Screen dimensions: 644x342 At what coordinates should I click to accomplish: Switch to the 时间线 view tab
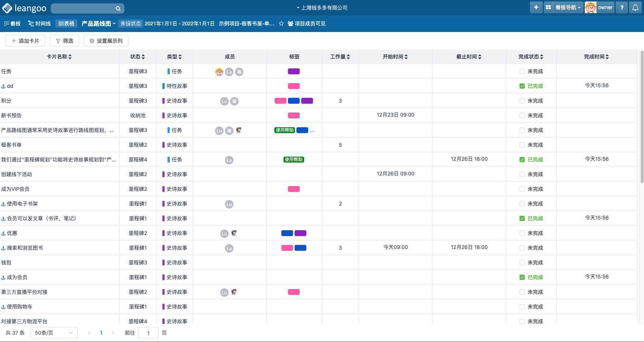39,24
